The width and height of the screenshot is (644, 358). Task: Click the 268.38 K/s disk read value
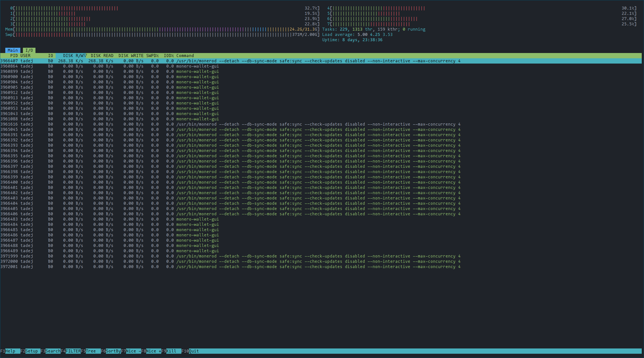101,61
